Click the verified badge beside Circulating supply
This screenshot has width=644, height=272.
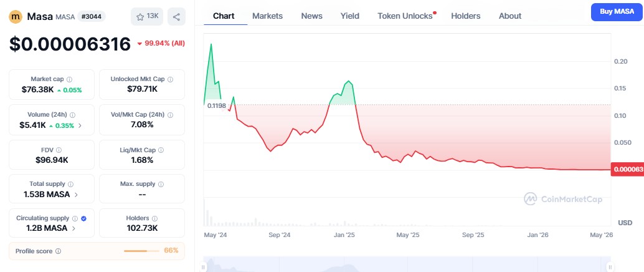(84, 218)
